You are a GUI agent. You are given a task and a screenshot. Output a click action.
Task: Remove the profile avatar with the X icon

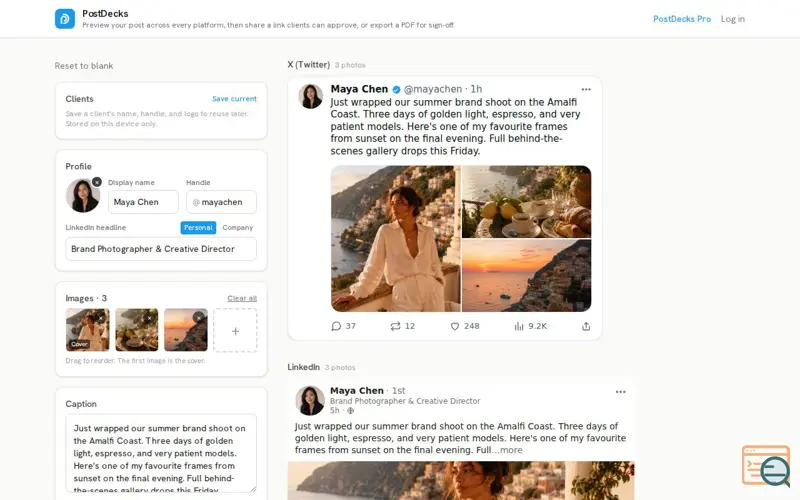pyautogui.click(x=96, y=182)
